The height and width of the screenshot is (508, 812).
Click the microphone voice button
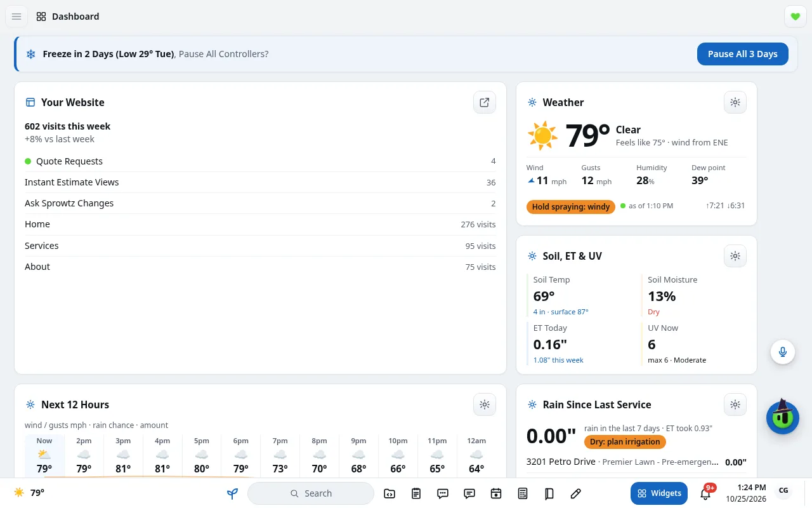[x=783, y=352]
